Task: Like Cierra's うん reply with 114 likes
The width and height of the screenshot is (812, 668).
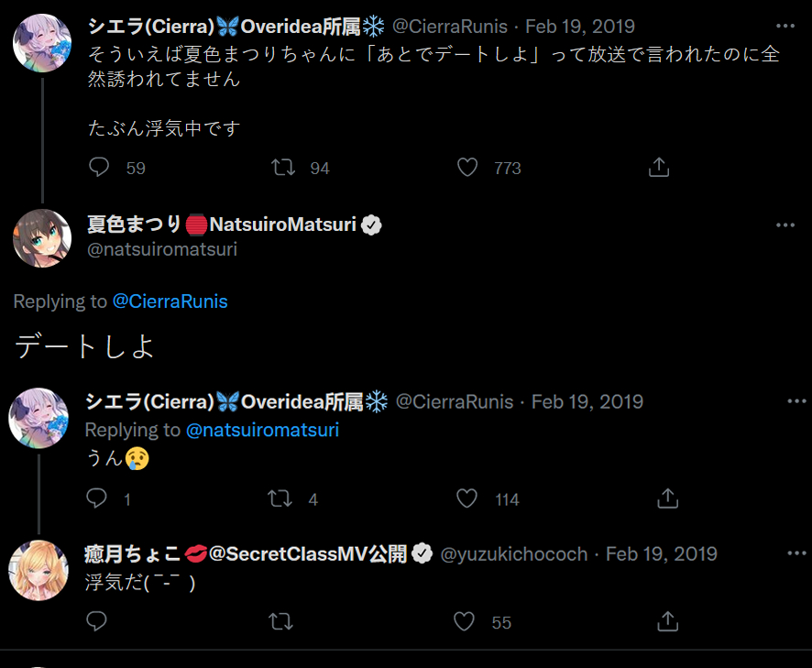Action: pyautogui.click(x=467, y=498)
